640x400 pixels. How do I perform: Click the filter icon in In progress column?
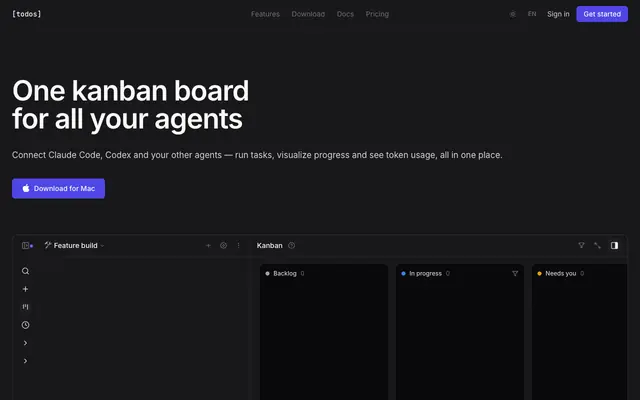515,273
